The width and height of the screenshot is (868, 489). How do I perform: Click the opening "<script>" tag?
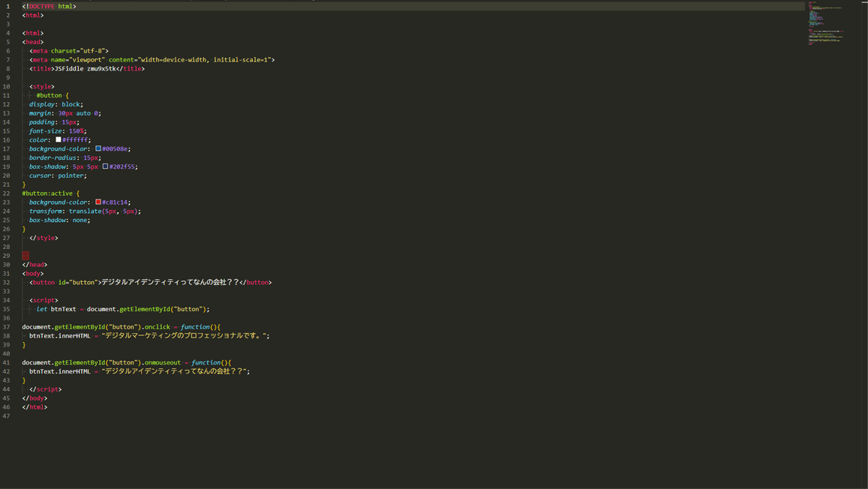(x=44, y=300)
